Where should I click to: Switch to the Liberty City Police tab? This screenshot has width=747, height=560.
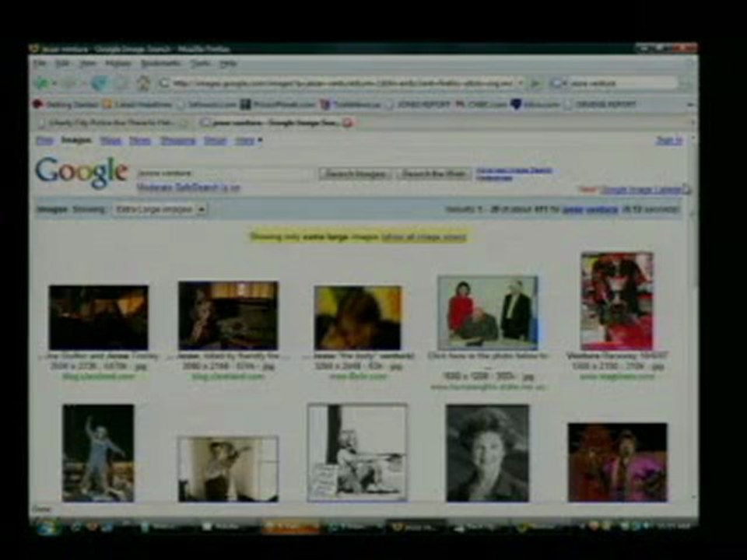coord(112,123)
